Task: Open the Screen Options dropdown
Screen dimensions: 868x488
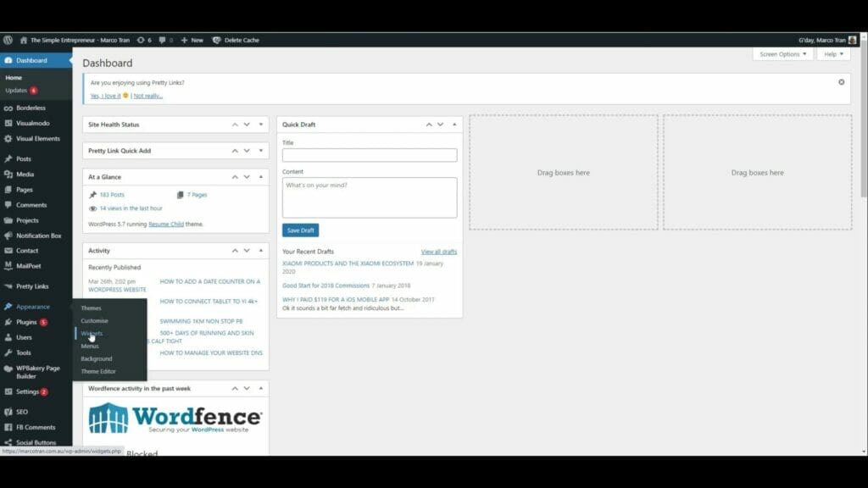Action: [x=780, y=53]
